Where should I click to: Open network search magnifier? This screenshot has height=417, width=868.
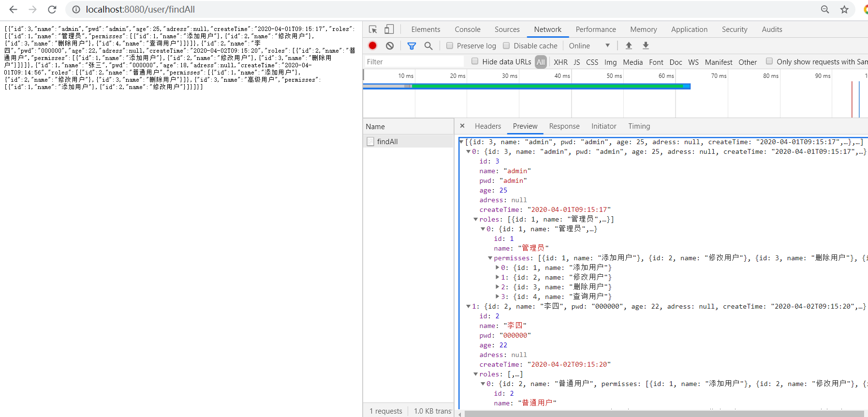tap(428, 45)
